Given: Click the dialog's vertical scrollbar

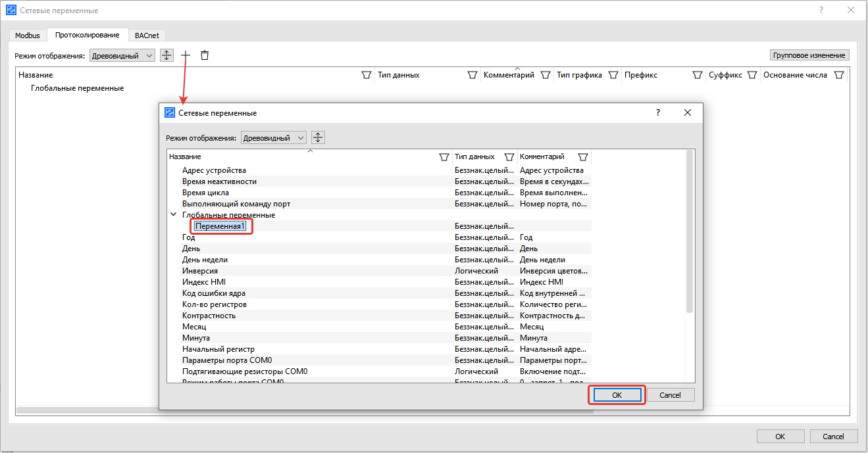Looking at the screenshot, I should 689,230.
